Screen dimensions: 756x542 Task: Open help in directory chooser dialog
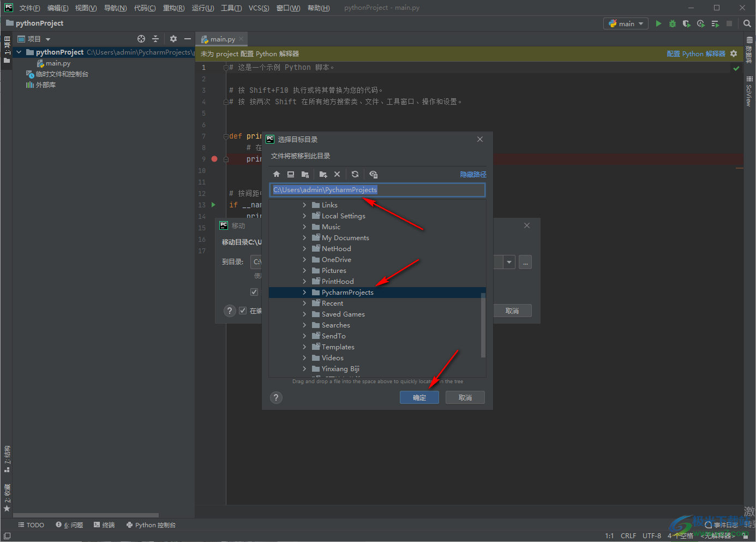[277, 397]
